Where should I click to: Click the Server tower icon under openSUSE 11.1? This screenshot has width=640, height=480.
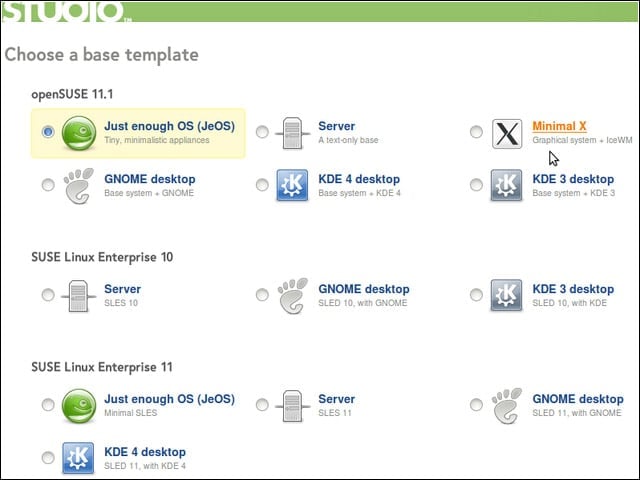[x=292, y=133]
